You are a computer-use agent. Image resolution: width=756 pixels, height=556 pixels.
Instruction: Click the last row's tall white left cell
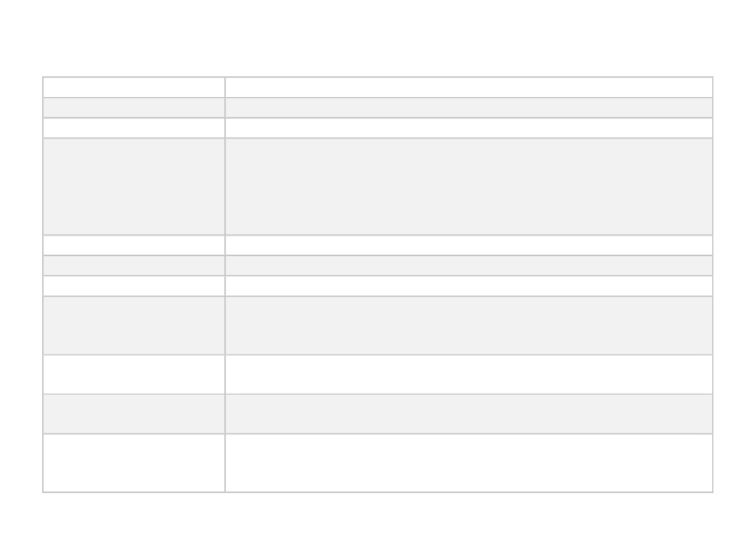click(134, 463)
